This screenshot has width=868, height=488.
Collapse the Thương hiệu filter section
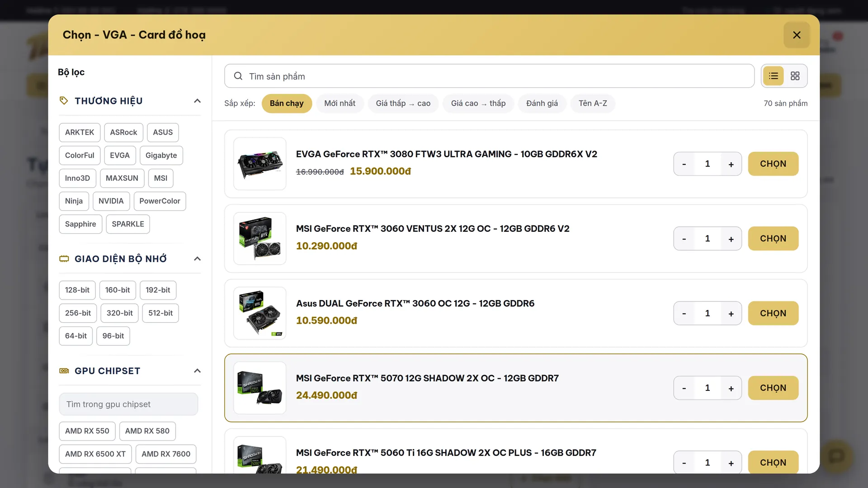[197, 101]
